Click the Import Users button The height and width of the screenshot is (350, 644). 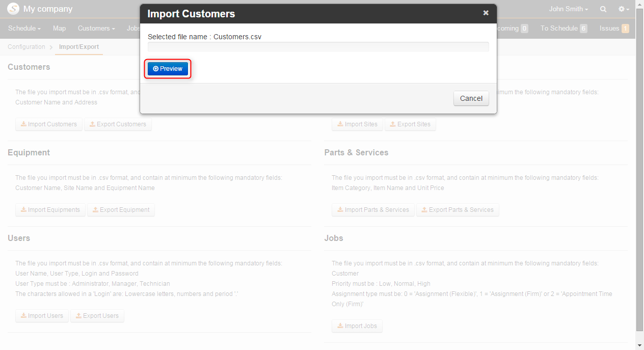(42, 316)
